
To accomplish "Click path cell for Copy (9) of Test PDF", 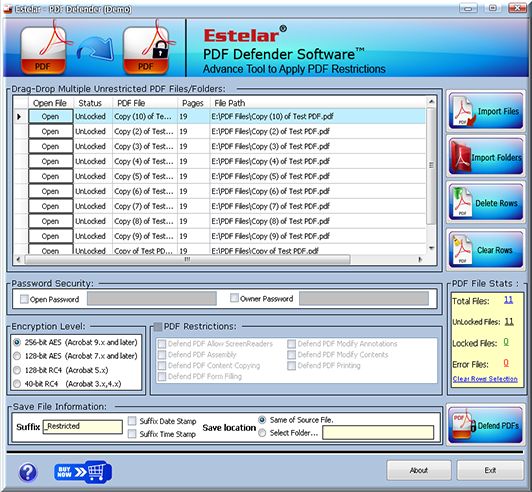I will [x=318, y=236].
